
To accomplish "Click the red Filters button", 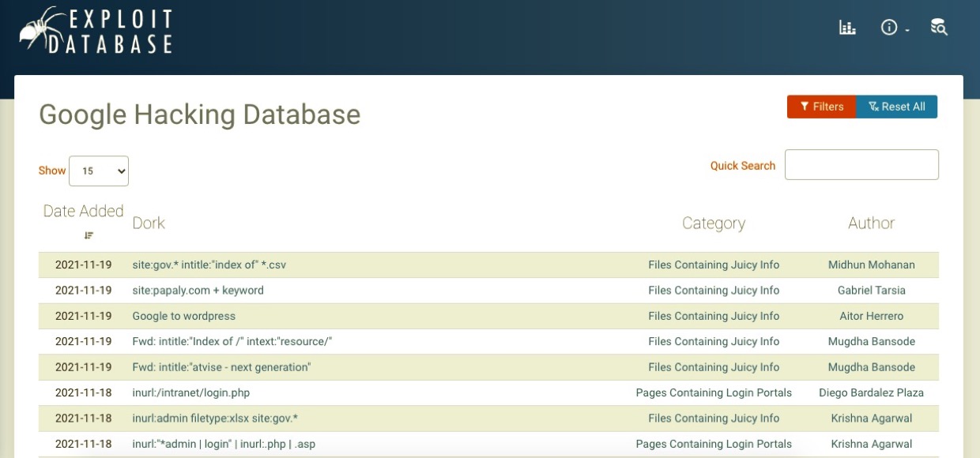I will tap(821, 107).
